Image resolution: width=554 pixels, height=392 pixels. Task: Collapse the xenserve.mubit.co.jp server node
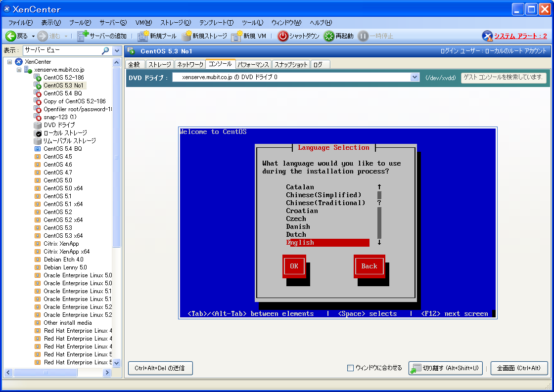pyautogui.click(x=19, y=70)
